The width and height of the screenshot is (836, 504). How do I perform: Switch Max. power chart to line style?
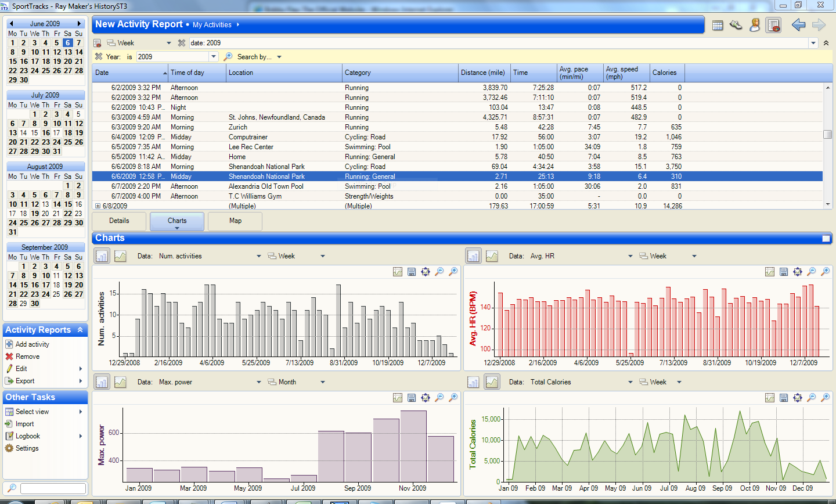tap(120, 382)
